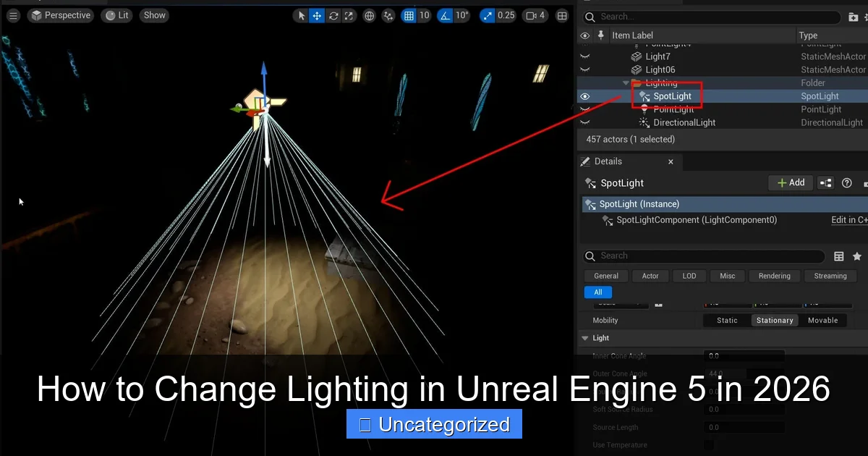
Task: Set Mobility to Static
Action: (726, 320)
